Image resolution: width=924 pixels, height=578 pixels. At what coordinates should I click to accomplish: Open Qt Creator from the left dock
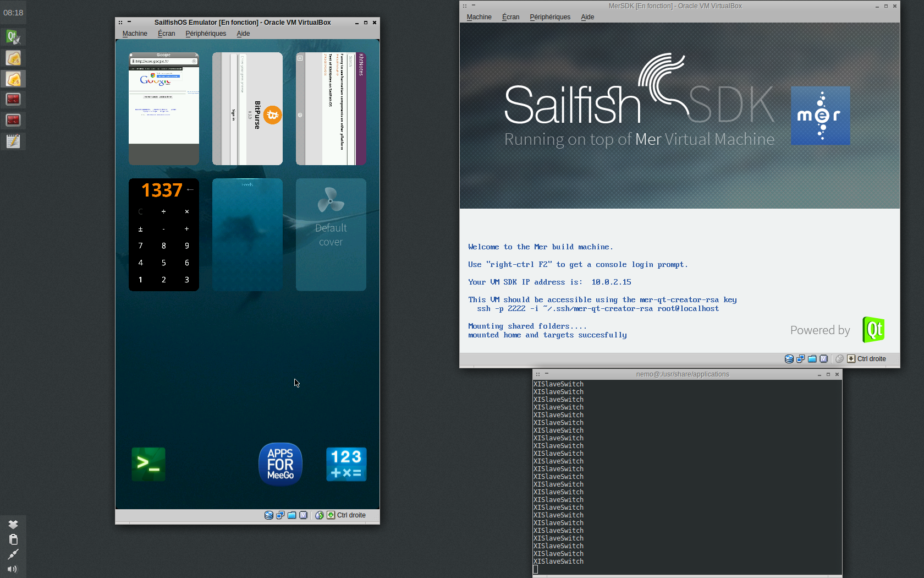pos(13,37)
